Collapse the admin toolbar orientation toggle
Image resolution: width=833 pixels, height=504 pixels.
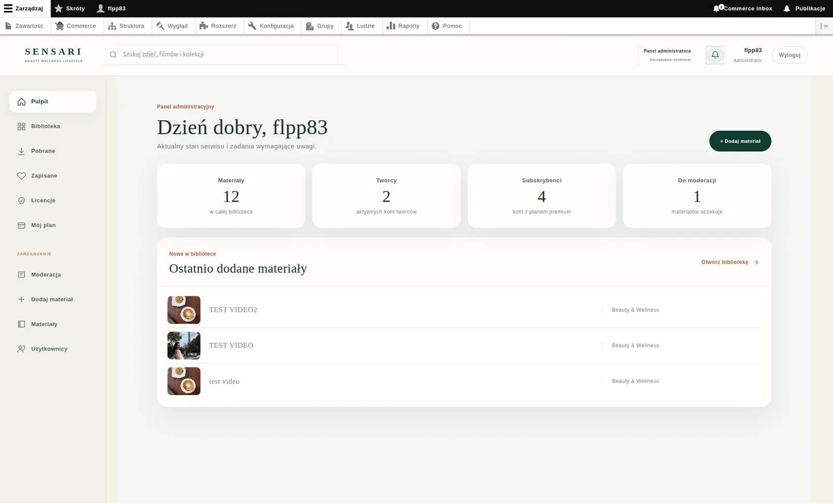tap(824, 26)
